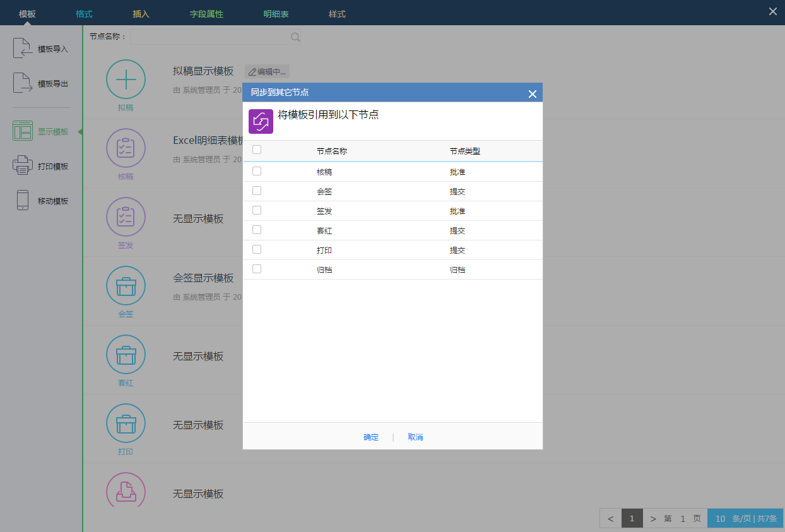Open the 移动模板 phone icon
This screenshot has height=532, width=785.
[22, 201]
